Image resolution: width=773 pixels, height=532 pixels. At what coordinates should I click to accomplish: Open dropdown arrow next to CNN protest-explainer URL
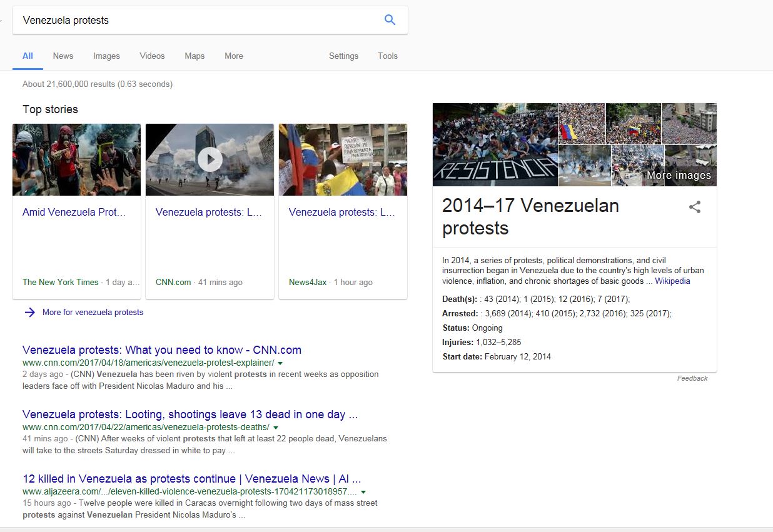pyautogui.click(x=280, y=363)
